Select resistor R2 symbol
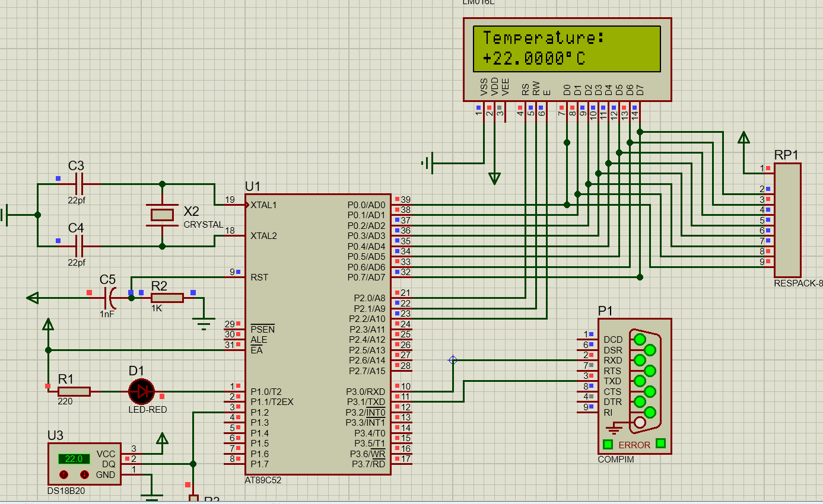This screenshot has width=823, height=504. tap(167, 298)
